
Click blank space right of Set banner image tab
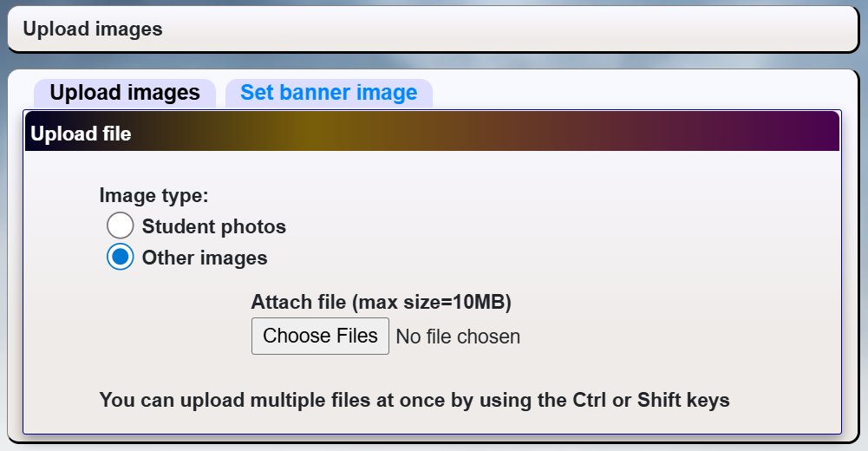click(x=642, y=91)
